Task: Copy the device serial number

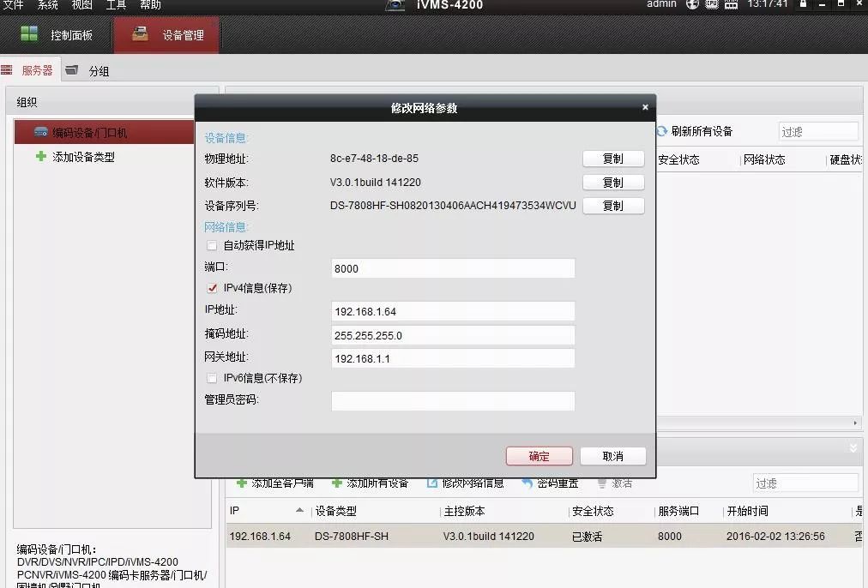Action: tap(613, 206)
